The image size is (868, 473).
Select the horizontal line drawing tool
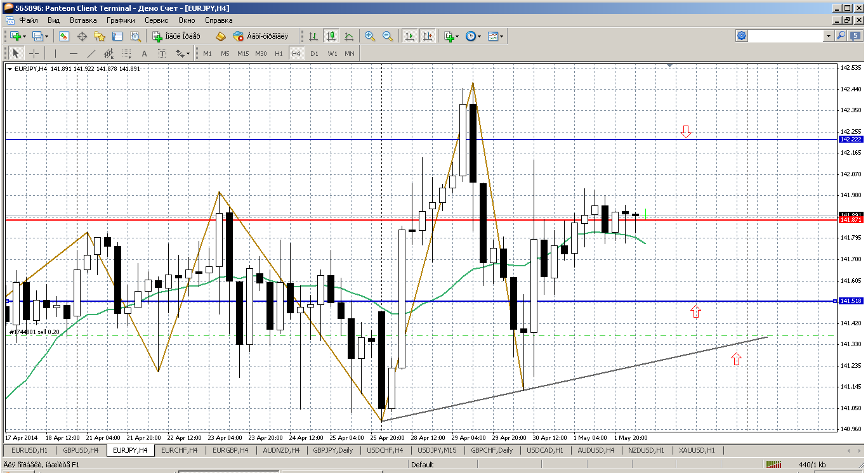pyautogui.click(x=73, y=53)
